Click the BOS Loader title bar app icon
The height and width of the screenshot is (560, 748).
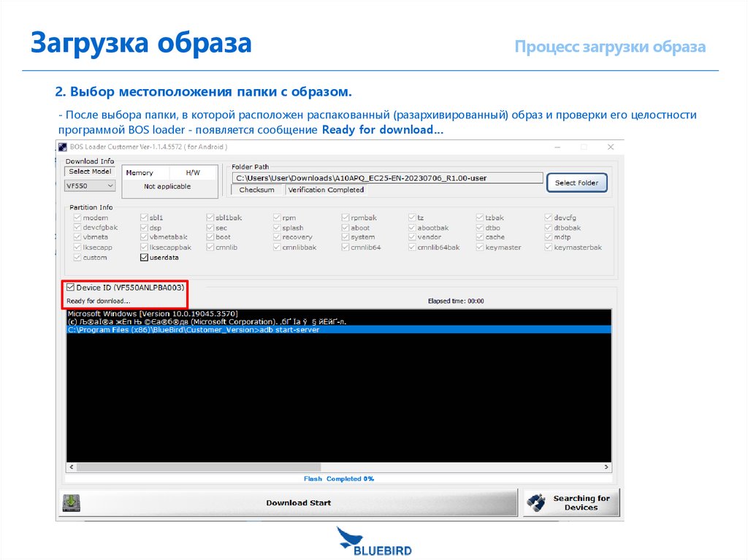tap(63, 147)
